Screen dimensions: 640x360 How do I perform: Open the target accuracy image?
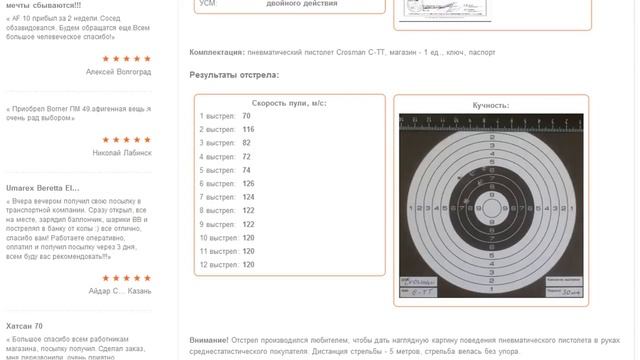(491, 205)
